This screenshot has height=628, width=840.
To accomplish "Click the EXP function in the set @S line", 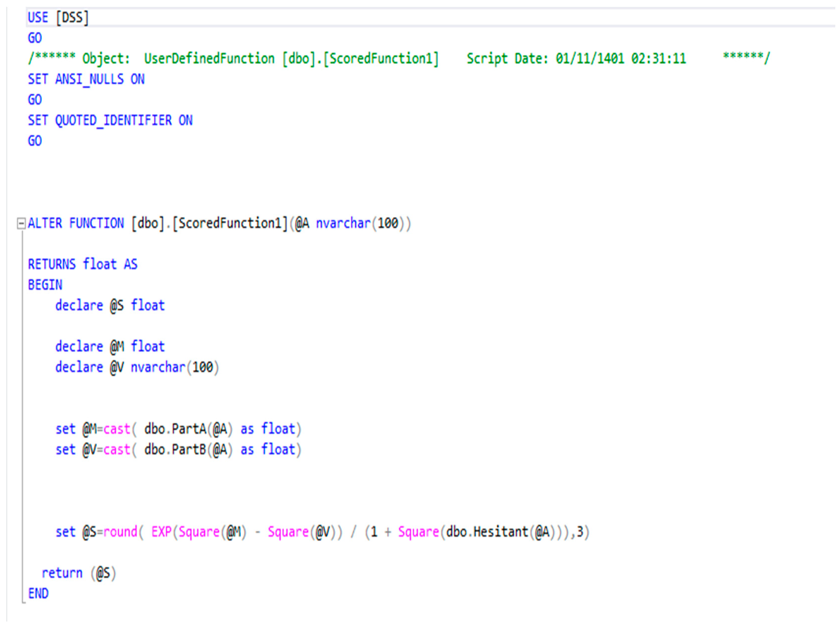I will [161, 532].
